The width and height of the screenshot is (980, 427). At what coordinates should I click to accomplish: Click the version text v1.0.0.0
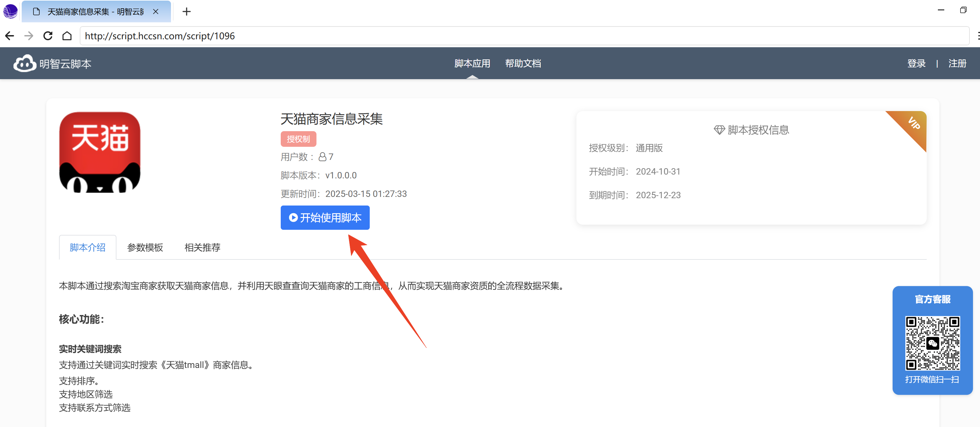(x=341, y=176)
